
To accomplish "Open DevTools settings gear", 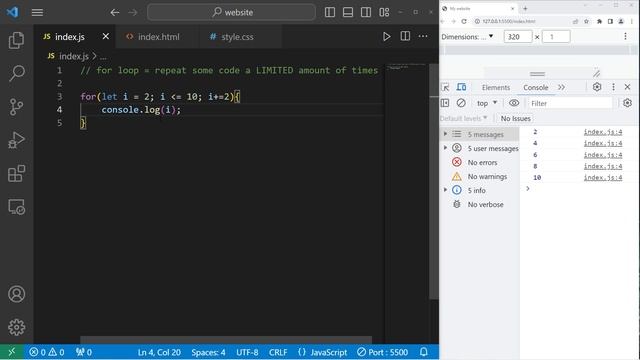I will [x=597, y=87].
